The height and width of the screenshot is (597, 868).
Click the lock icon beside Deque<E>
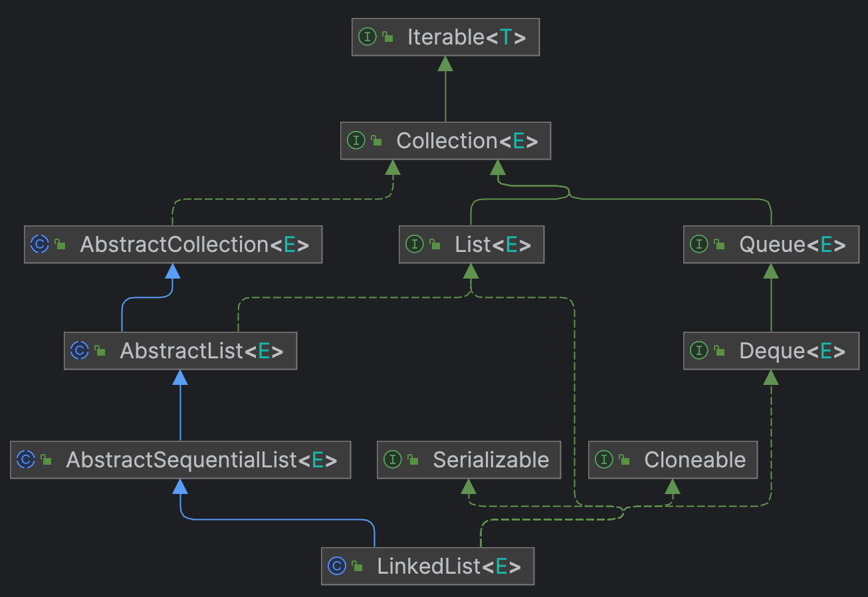tap(718, 351)
